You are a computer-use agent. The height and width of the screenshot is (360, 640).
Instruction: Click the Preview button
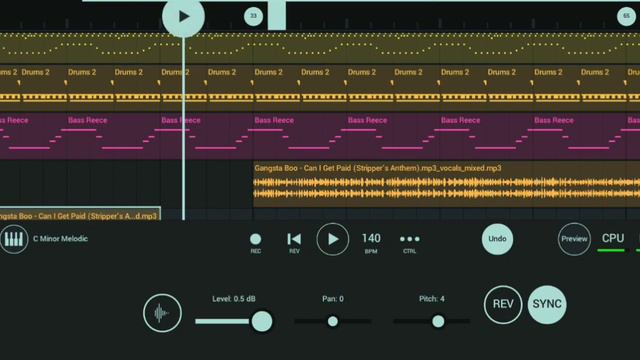pos(574,239)
